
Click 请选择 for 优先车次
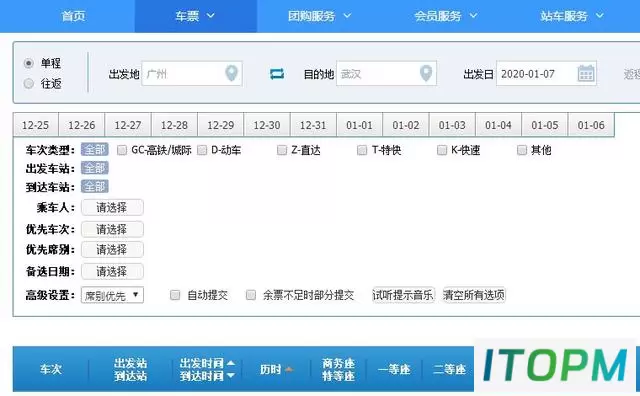point(112,229)
